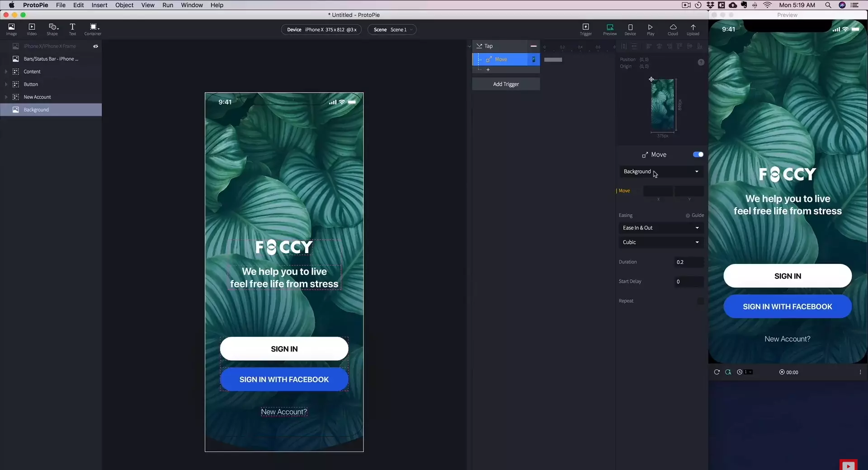Screen dimensions: 868x470
Task: Click align left icon in properties panel
Action: 649,46
